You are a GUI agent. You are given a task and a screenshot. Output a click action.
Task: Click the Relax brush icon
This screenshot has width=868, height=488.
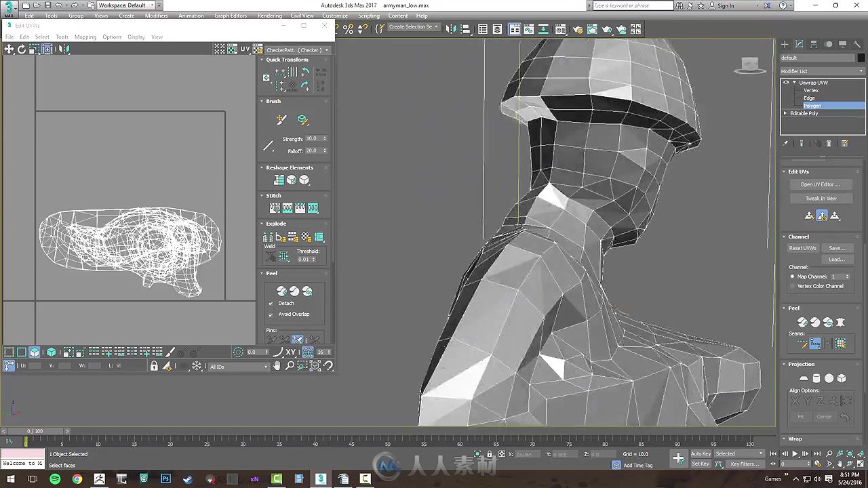[x=302, y=119]
